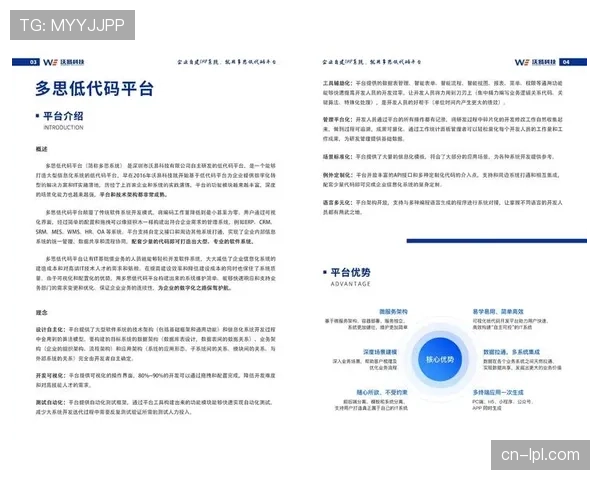Click the 数据拉通、多系统集成 advantage heading
Image resolution: width=600 pixels, height=480 pixels.
512,352
